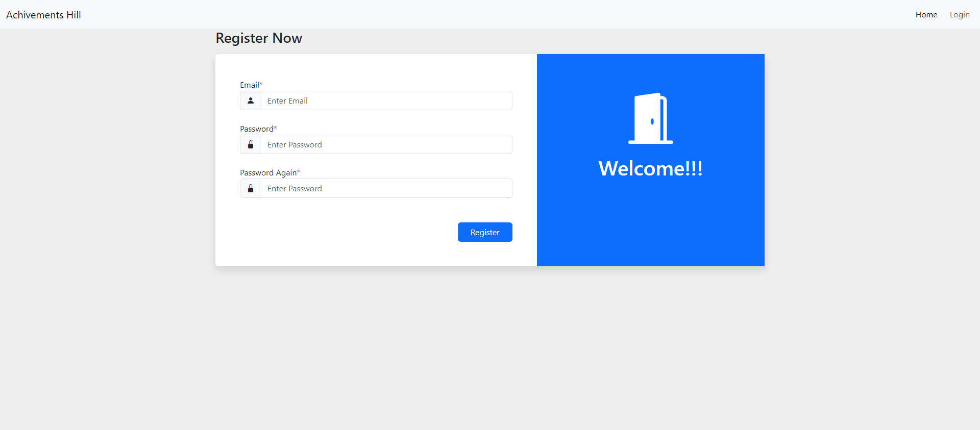Image resolution: width=980 pixels, height=430 pixels.
Task: Focus the Password Again input field
Action: [x=386, y=188]
